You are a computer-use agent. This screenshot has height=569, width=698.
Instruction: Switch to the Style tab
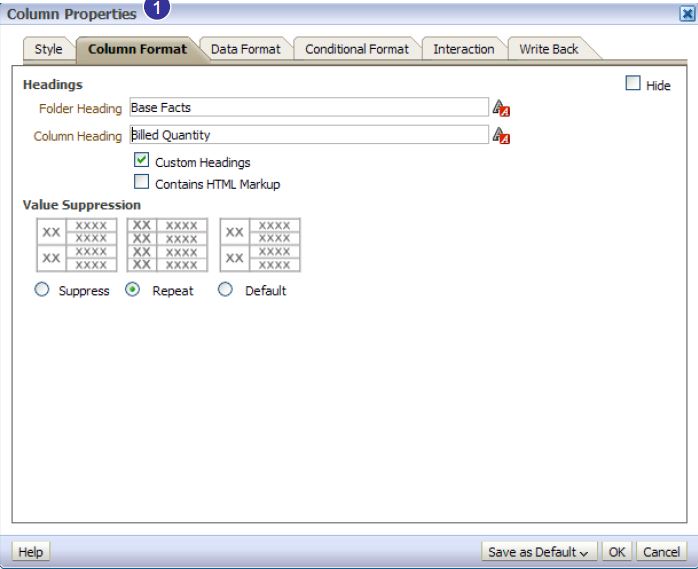click(48, 49)
